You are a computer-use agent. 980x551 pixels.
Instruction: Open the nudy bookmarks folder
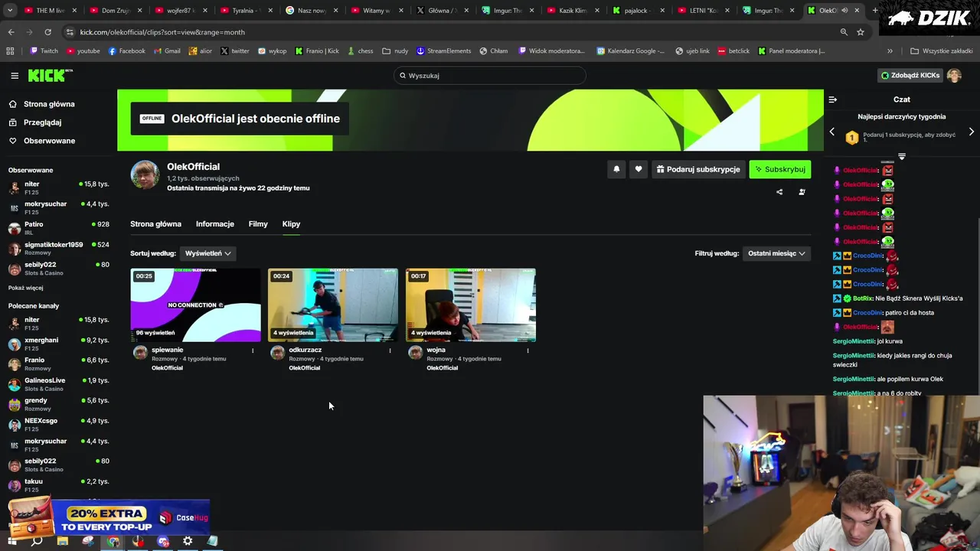396,51
